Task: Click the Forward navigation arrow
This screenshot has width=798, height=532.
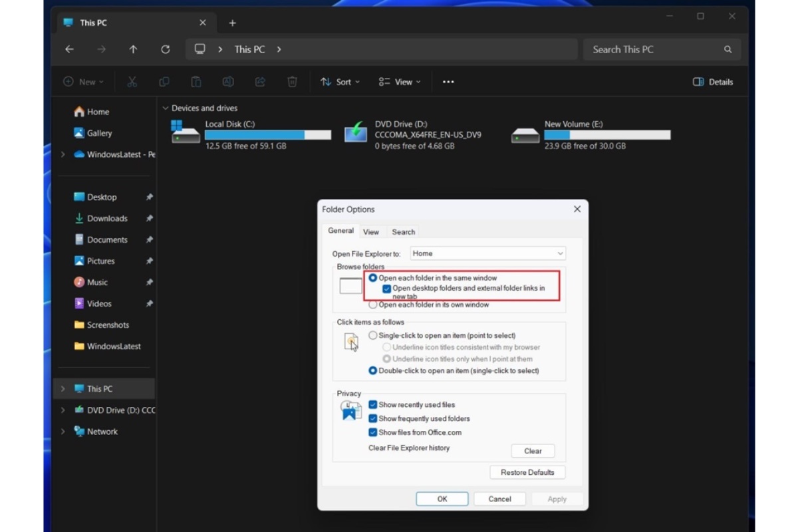Action: coord(101,49)
